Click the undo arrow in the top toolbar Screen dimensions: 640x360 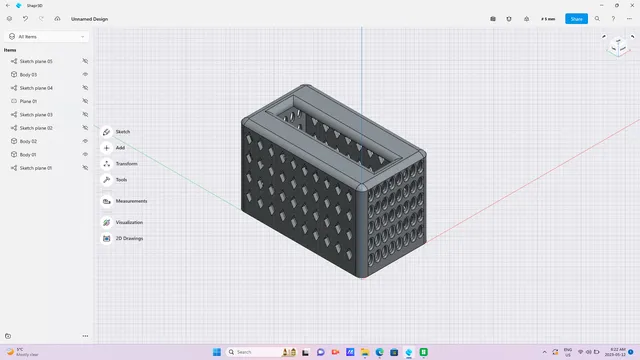[x=25, y=19]
